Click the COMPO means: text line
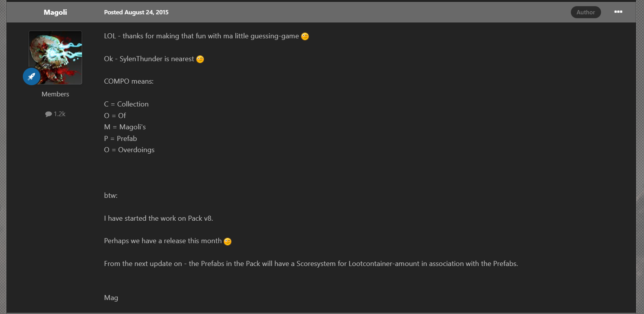The width and height of the screenshot is (644, 314). click(x=129, y=81)
